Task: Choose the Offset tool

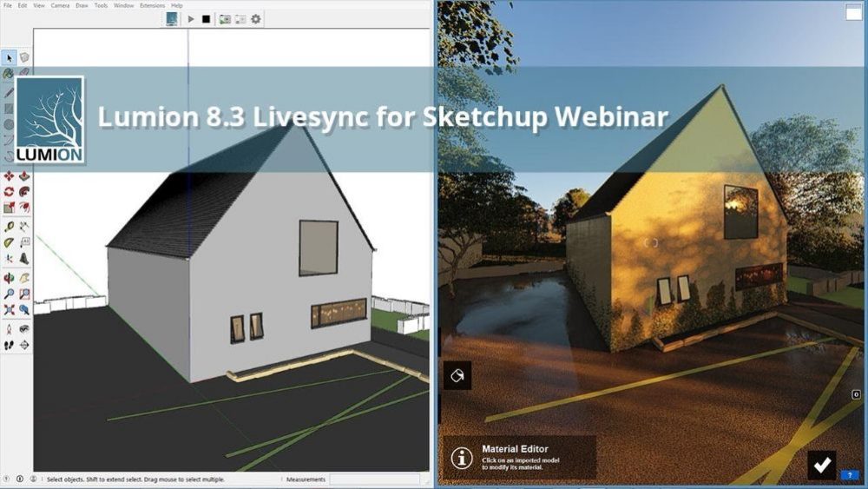Action: [x=24, y=208]
